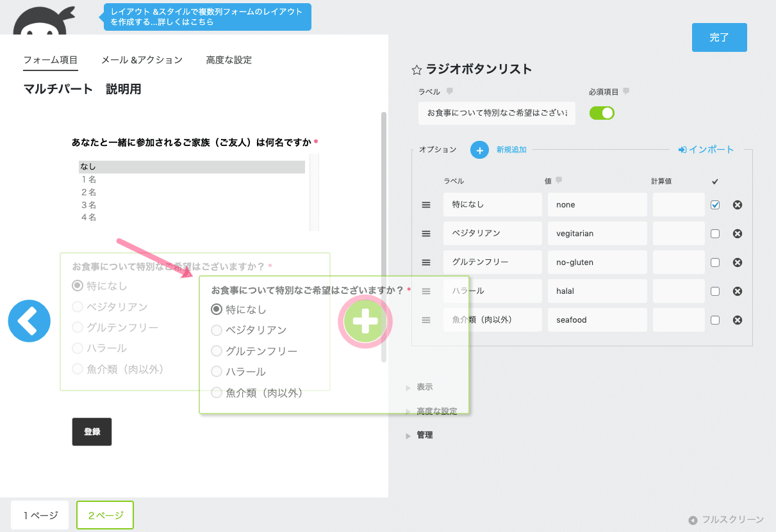Image resolution: width=776 pixels, height=532 pixels.
Task: Delete the 特になし option row
Action: click(x=737, y=205)
